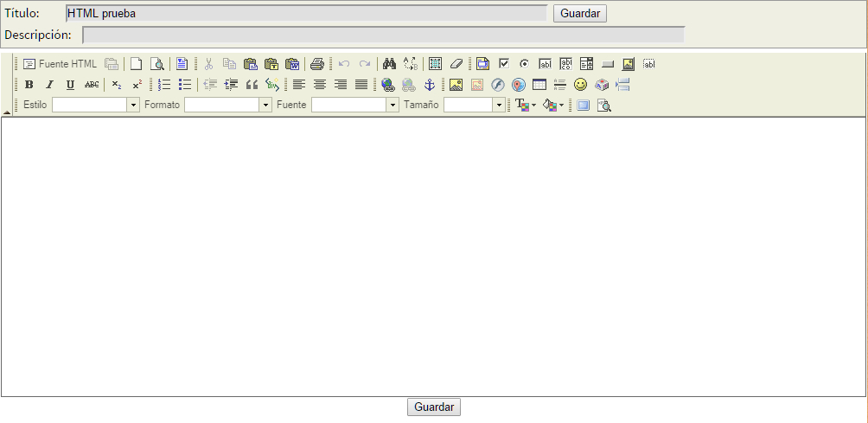868x423 pixels.
Task: Maximize the editor size
Action: [583, 106]
